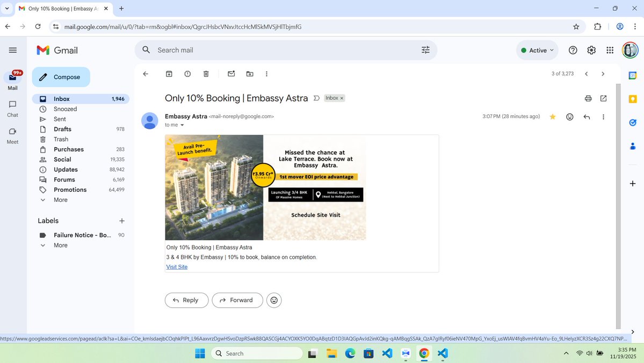644x363 pixels.
Task: Move the email to another folder
Action: pyautogui.click(x=249, y=74)
